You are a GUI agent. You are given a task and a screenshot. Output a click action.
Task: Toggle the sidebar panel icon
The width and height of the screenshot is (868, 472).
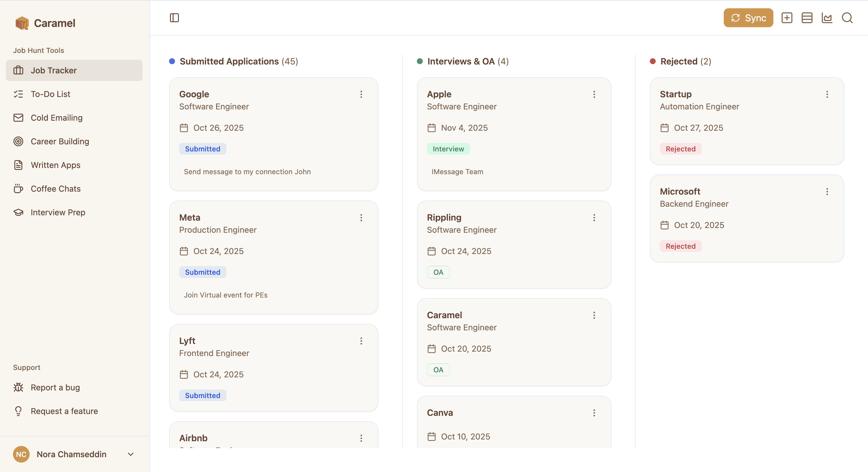point(174,17)
